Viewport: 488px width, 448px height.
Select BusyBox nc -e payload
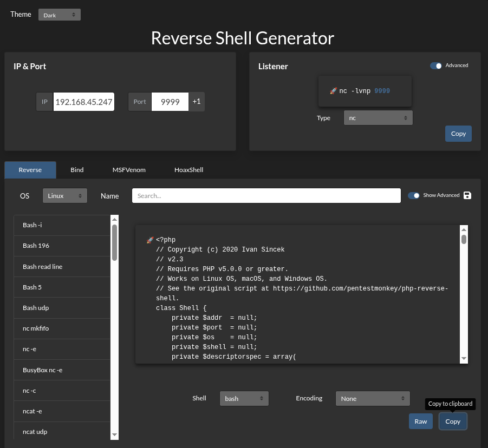pos(62,370)
